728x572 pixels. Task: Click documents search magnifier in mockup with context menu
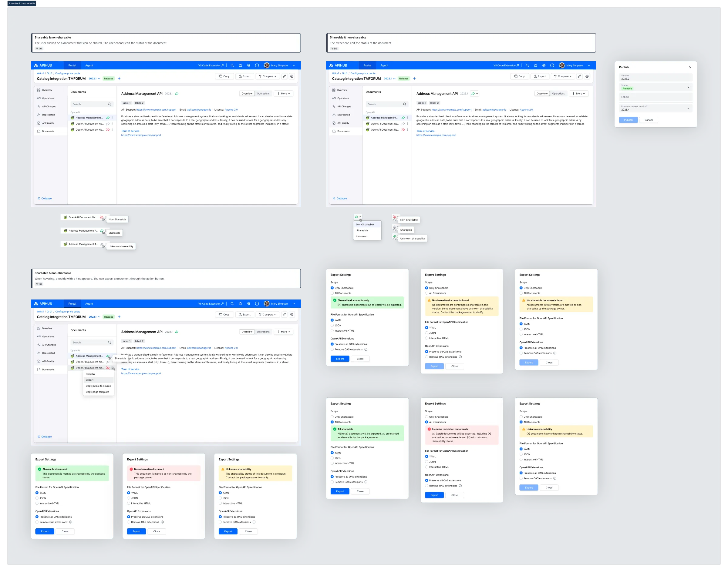[109, 342]
